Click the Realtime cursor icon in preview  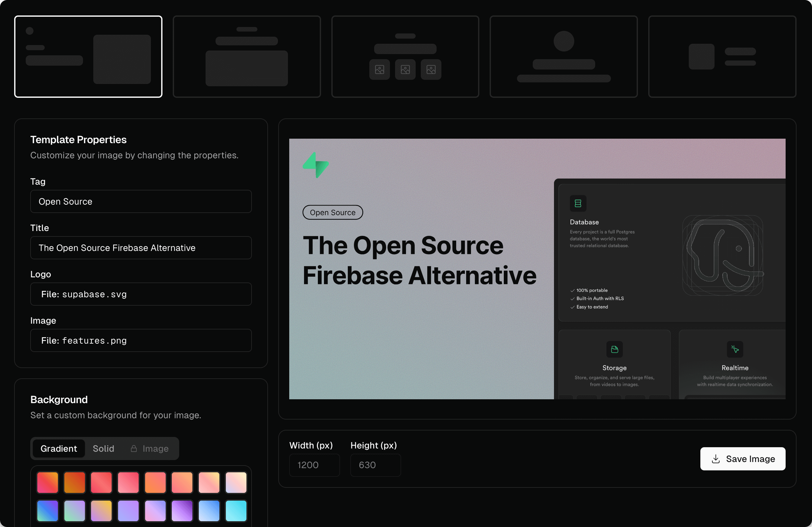point(734,349)
